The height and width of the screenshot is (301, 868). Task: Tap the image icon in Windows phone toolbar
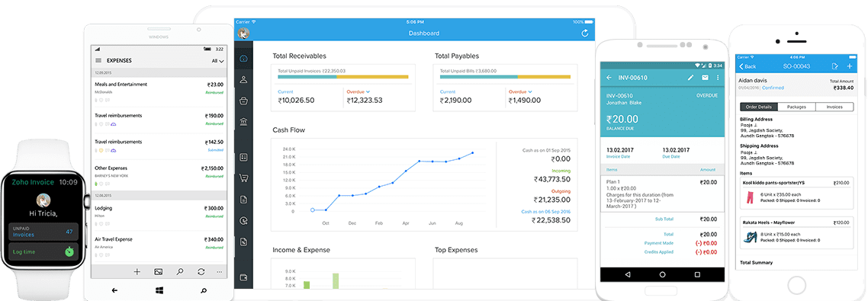(x=159, y=272)
